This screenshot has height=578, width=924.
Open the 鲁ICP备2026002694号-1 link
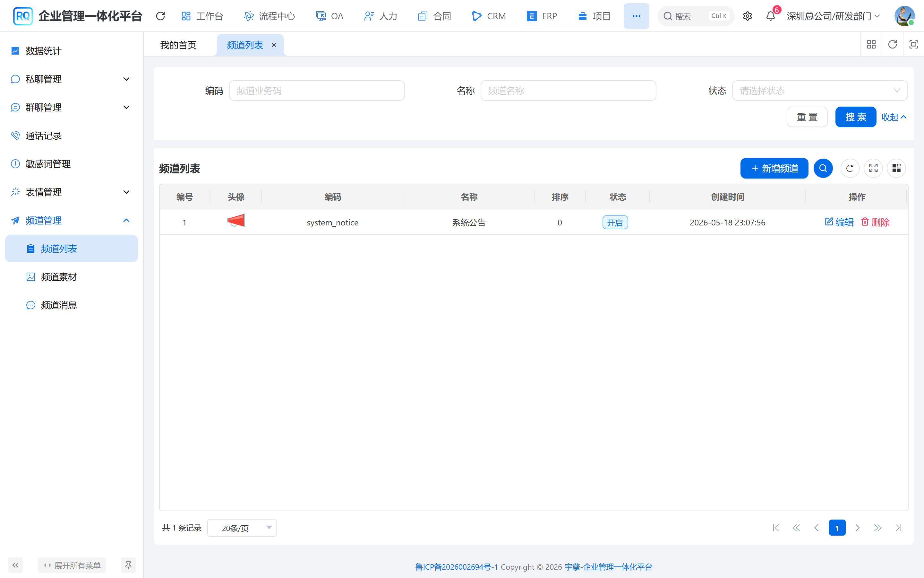click(456, 567)
